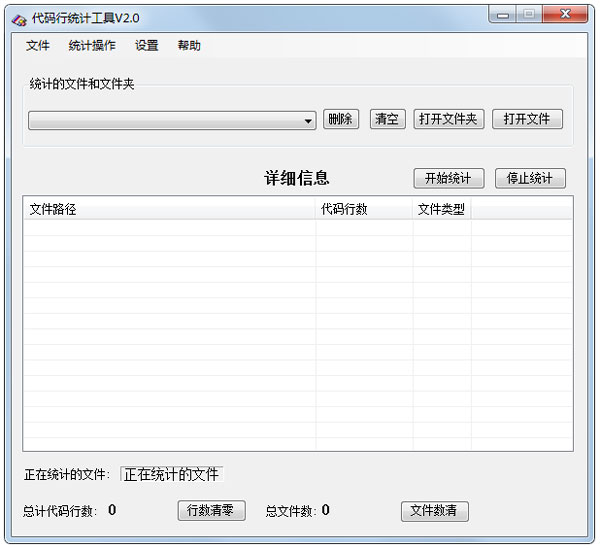The height and width of the screenshot is (548, 600).
Task: Open the 帮助 menu
Action: pos(189,46)
